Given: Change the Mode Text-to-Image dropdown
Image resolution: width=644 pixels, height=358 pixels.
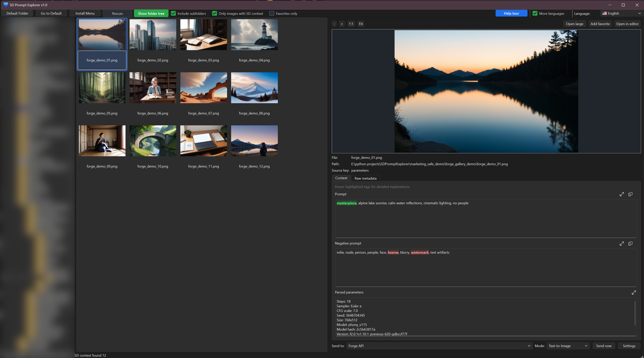Looking at the screenshot, I should point(568,346).
